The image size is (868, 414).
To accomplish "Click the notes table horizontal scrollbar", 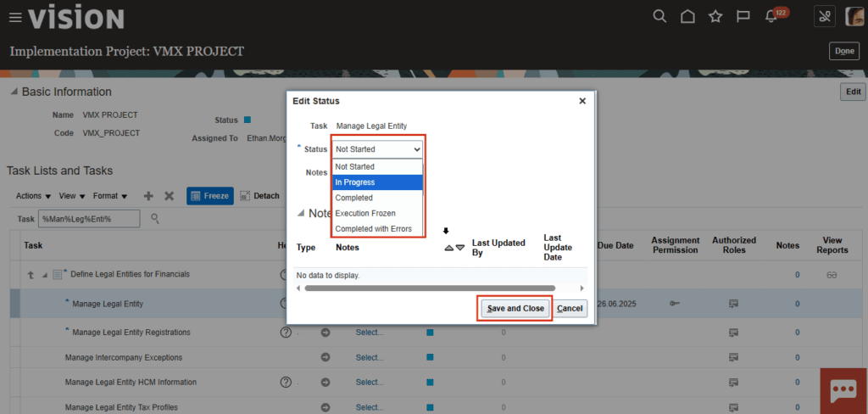I will click(430, 288).
